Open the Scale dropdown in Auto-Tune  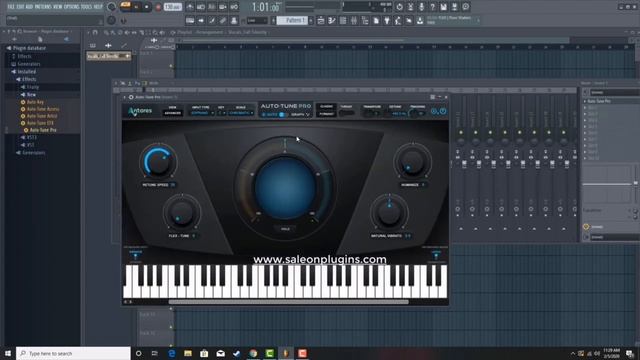point(241,113)
